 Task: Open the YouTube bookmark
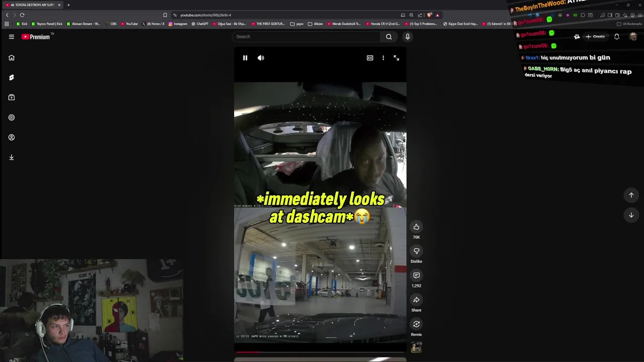click(129, 24)
